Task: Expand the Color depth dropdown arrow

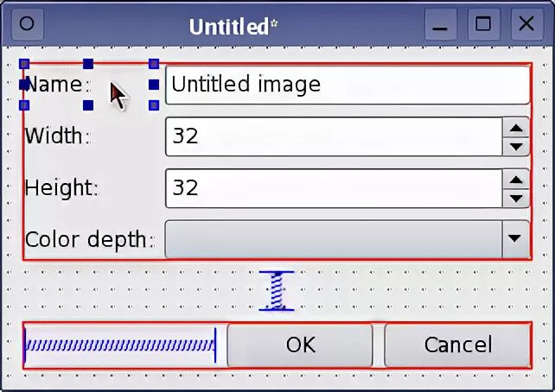Action: [x=515, y=239]
